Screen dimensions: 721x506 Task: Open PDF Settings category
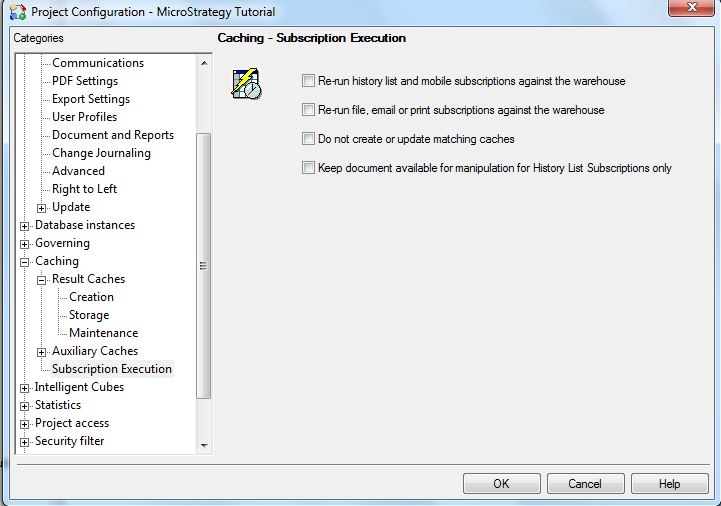85,80
